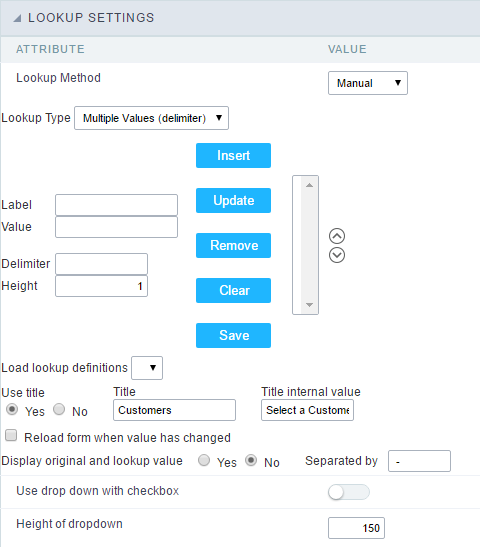Select Yes for Display original and lookup value
The height and width of the screenshot is (547, 480).
(x=204, y=460)
